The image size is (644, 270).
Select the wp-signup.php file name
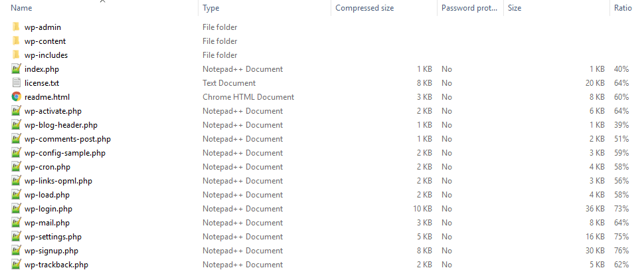click(x=51, y=251)
